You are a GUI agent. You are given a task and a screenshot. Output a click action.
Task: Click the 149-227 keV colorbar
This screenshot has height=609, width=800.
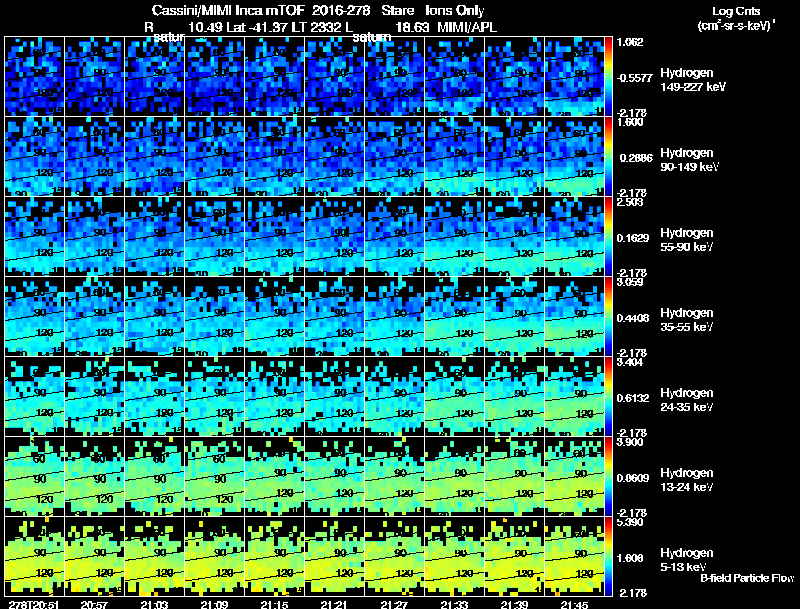[608, 77]
